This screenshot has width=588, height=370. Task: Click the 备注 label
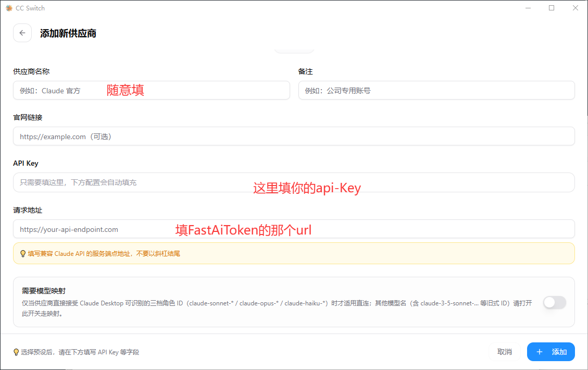[305, 71]
